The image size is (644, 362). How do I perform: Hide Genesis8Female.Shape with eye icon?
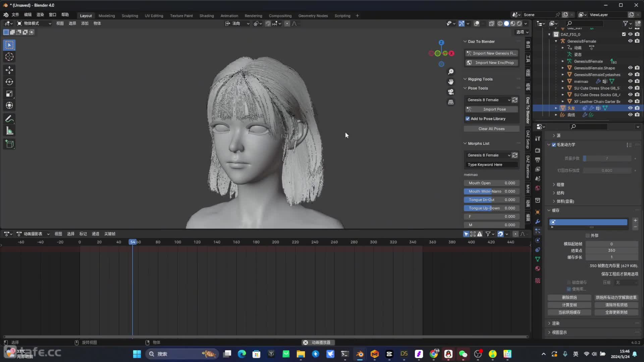tap(630, 68)
